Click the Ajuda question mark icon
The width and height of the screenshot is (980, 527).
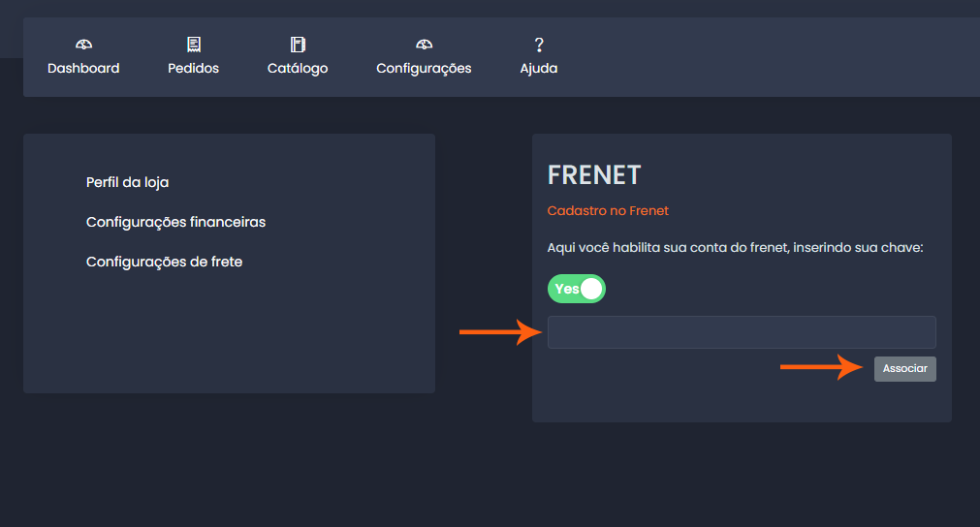point(539,45)
